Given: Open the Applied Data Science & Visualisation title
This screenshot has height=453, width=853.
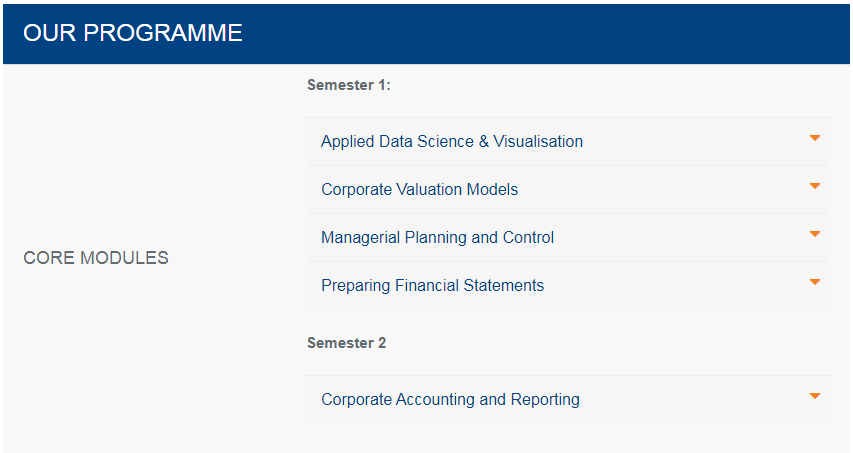Looking at the screenshot, I should [x=451, y=142].
